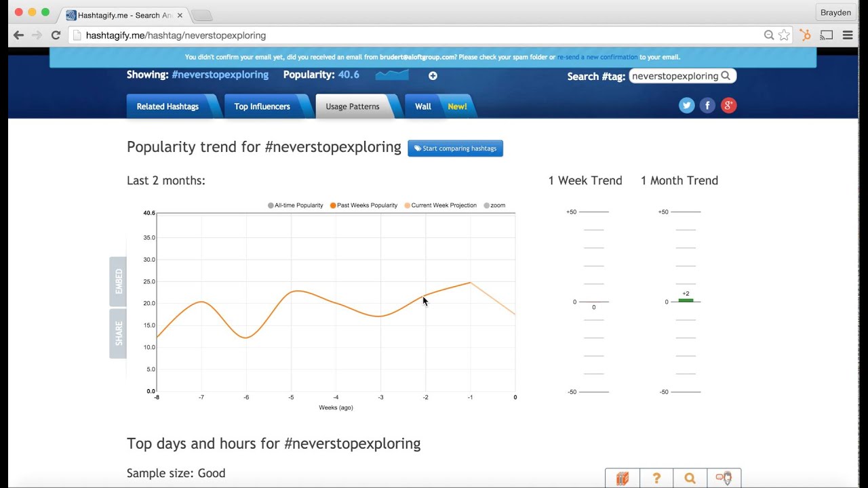868x488 pixels.
Task: Click the 40.6 popularity value in the header
Action: pyautogui.click(x=349, y=75)
